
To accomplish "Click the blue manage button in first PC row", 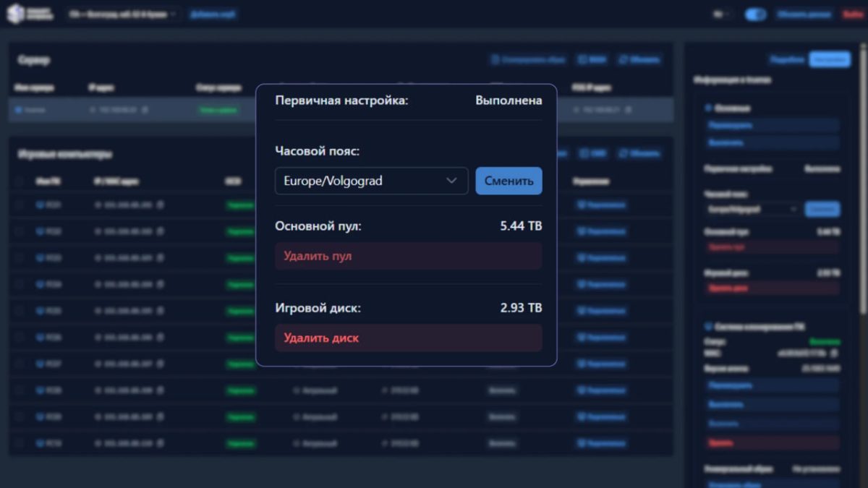I will tap(601, 205).
